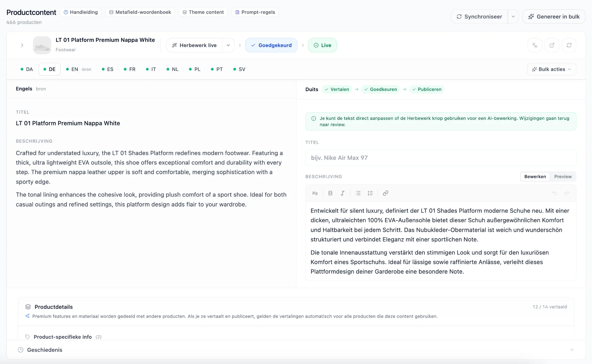Click the Publiceren workflow step
Image resolution: width=592 pixels, height=364 pixels.
427,89
